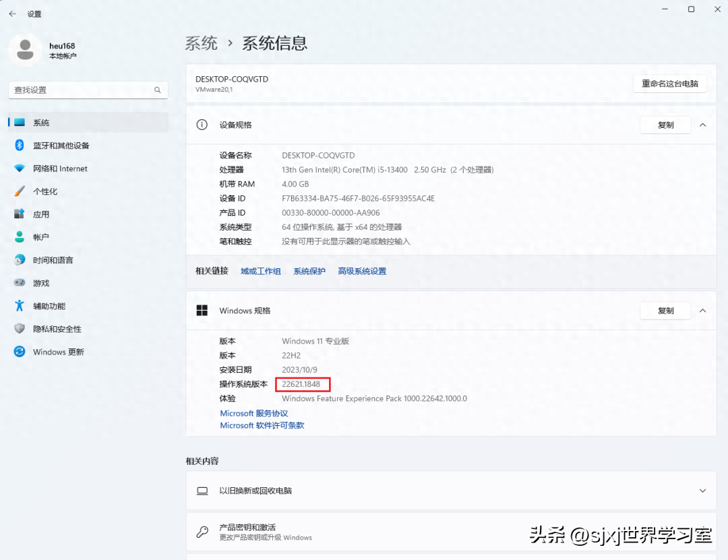Open 系统 in the sidebar
The width and height of the screenshot is (728, 560).
coord(88,123)
